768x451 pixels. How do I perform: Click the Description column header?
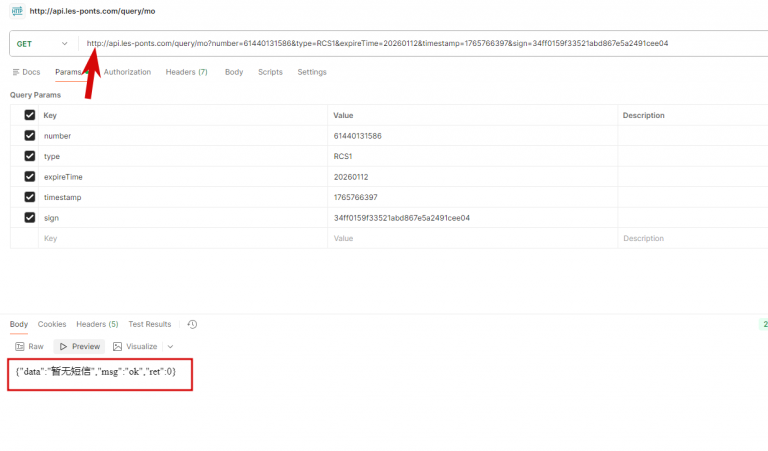point(644,115)
